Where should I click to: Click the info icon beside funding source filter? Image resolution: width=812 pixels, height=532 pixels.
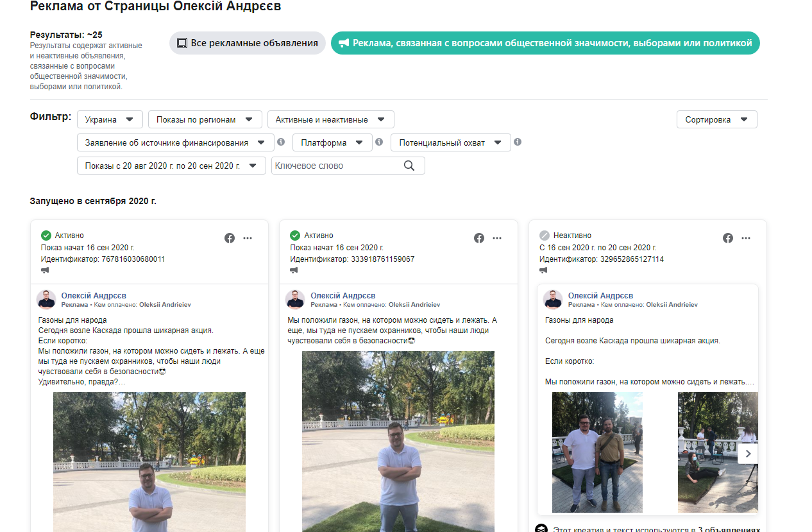280,142
